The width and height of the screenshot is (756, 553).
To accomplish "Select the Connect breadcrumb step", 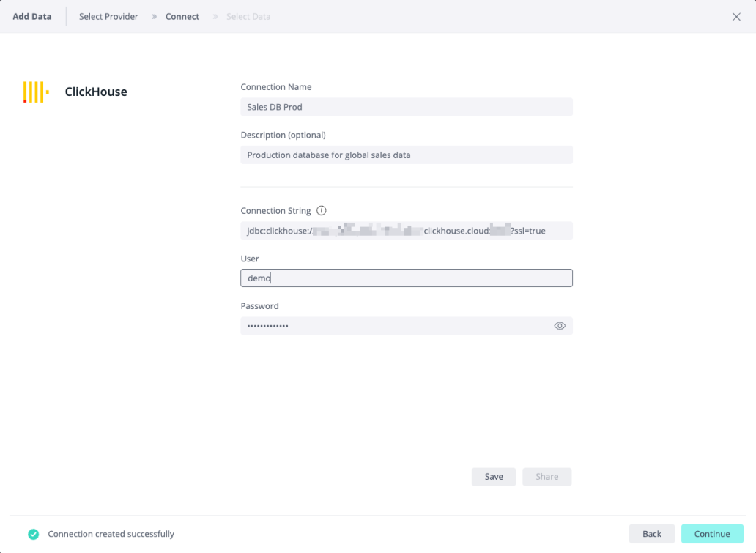I will click(x=182, y=16).
